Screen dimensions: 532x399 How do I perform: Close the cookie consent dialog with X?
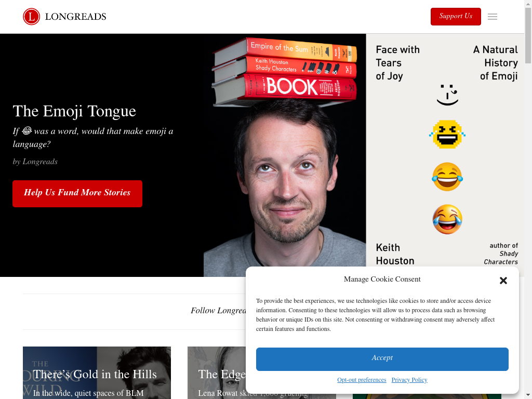[503, 280]
